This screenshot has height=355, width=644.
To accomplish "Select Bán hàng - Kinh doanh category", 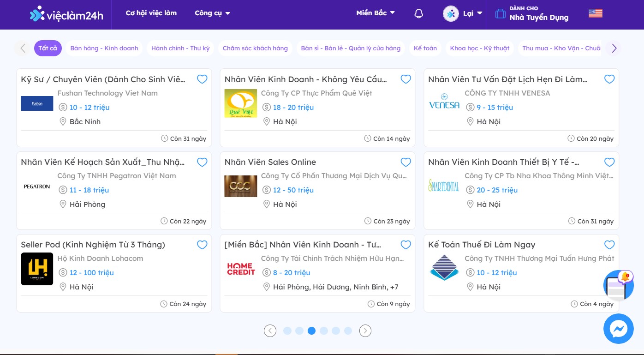I will [x=104, y=48].
